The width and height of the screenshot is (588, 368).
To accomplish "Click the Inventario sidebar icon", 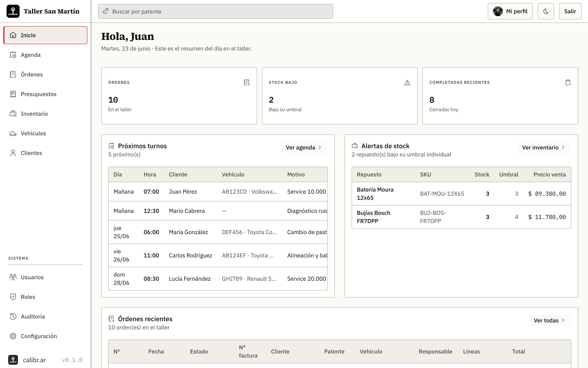I will (13, 114).
